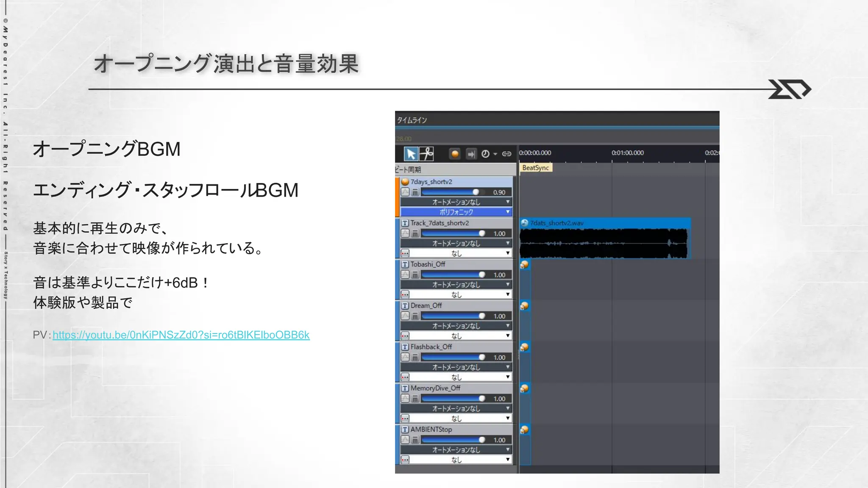Click the T icon of MemoryDive_Off track

(x=405, y=388)
